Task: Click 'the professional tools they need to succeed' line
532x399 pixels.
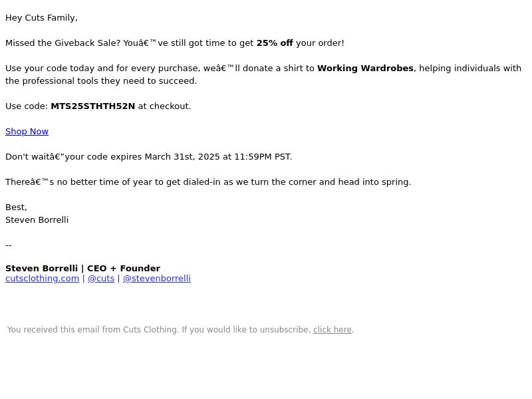Action: point(101,81)
